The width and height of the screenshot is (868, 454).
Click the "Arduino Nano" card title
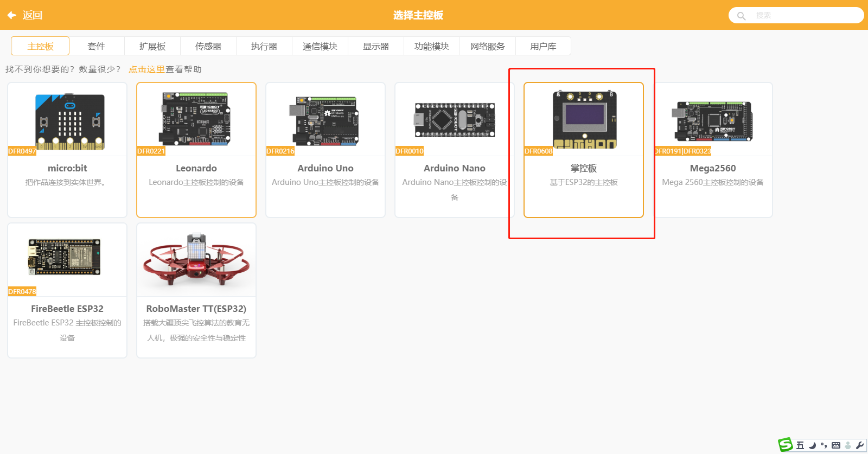pos(455,168)
